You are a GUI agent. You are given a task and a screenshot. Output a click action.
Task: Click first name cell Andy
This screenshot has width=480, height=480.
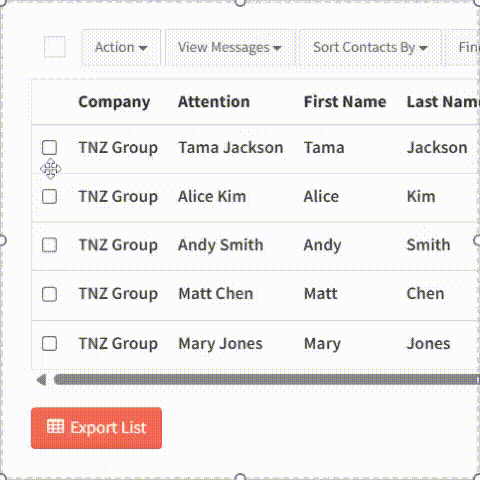coord(322,245)
